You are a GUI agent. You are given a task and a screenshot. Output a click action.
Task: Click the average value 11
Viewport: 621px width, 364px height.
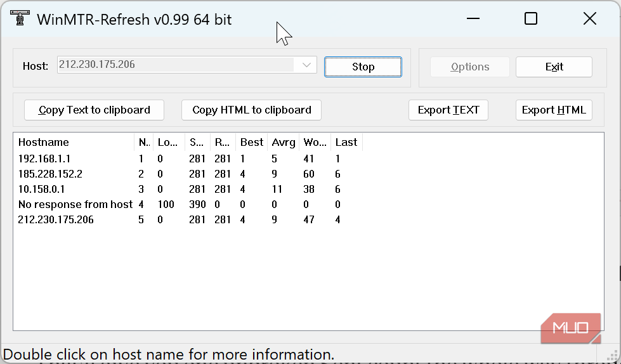click(x=277, y=190)
